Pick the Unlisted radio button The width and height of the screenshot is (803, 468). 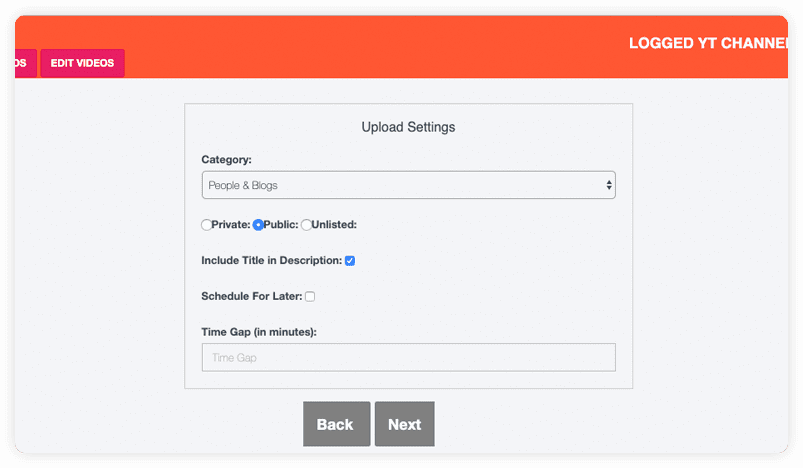(306, 225)
